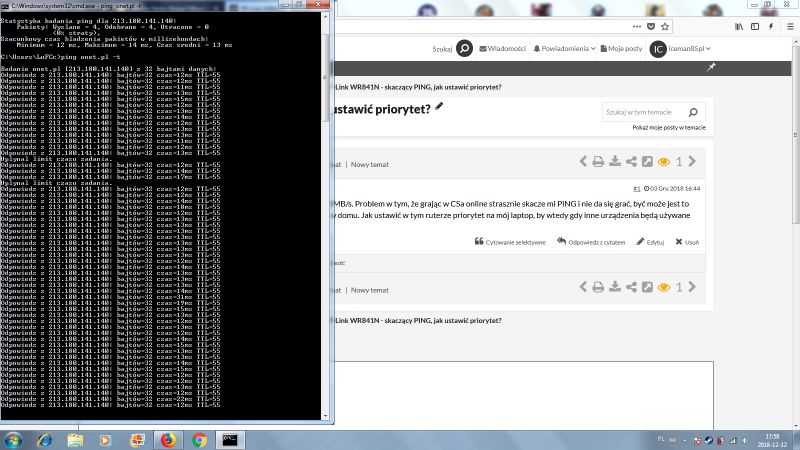
Task: Click volume icon in system tray
Action: (744, 440)
